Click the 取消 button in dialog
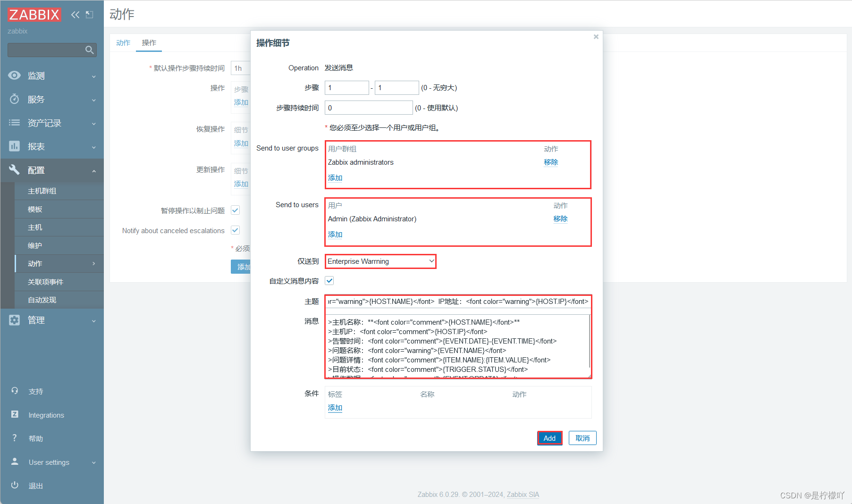This screenshot has width=852, height=504. pos(582,438)
